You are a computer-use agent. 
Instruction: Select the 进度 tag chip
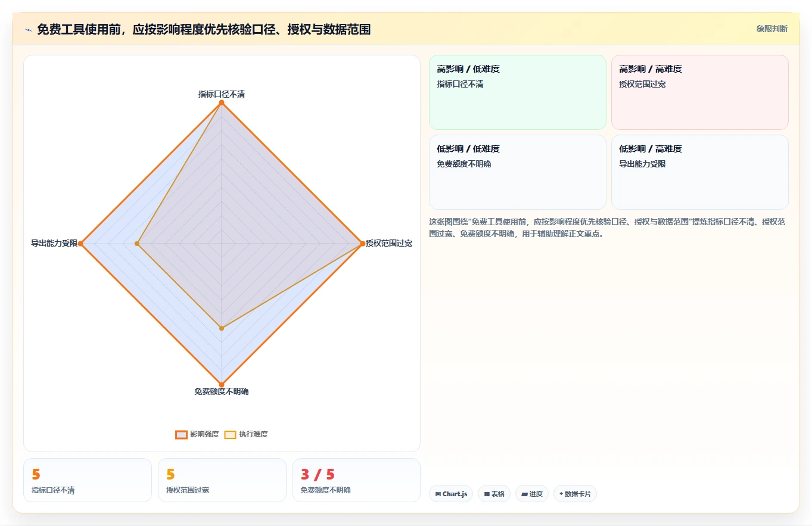click(x=532, y=494)
